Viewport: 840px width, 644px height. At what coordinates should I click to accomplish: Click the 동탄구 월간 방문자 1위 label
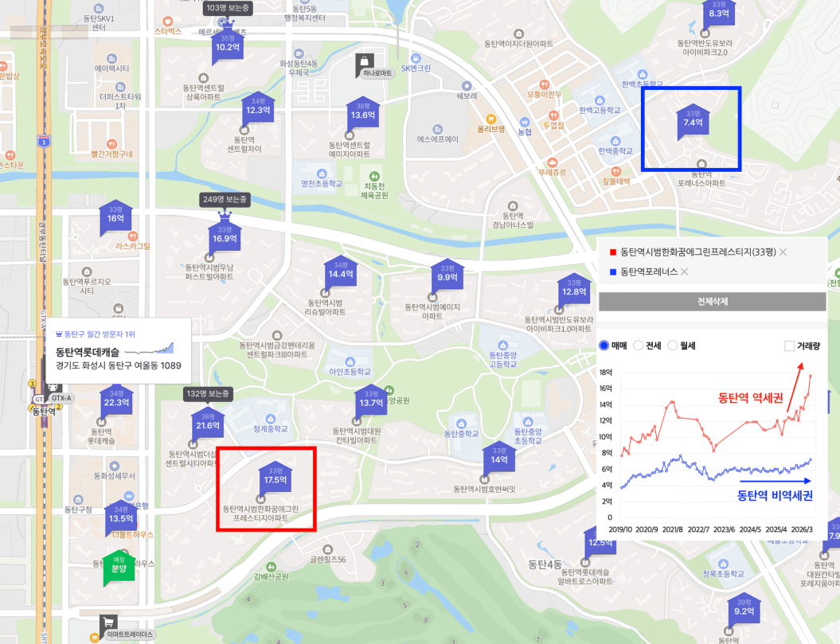(96, 334)
